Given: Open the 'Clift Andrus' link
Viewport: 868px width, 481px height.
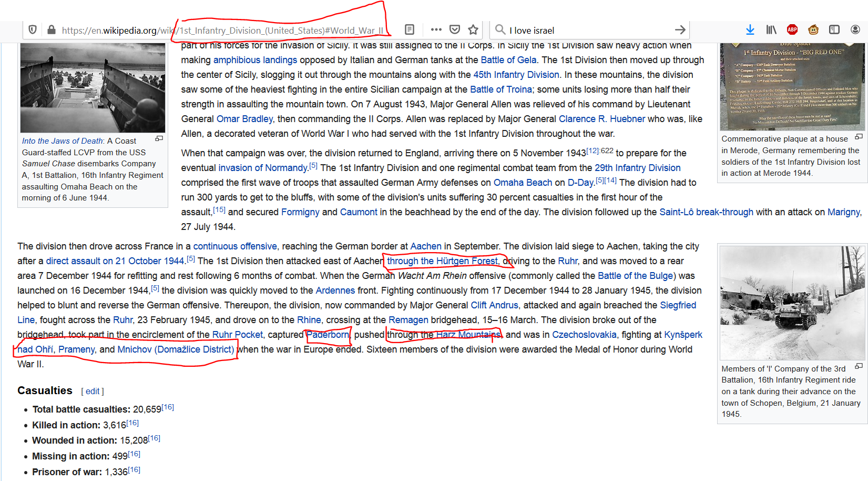Looking at the screenshot, I should [494, 305].
